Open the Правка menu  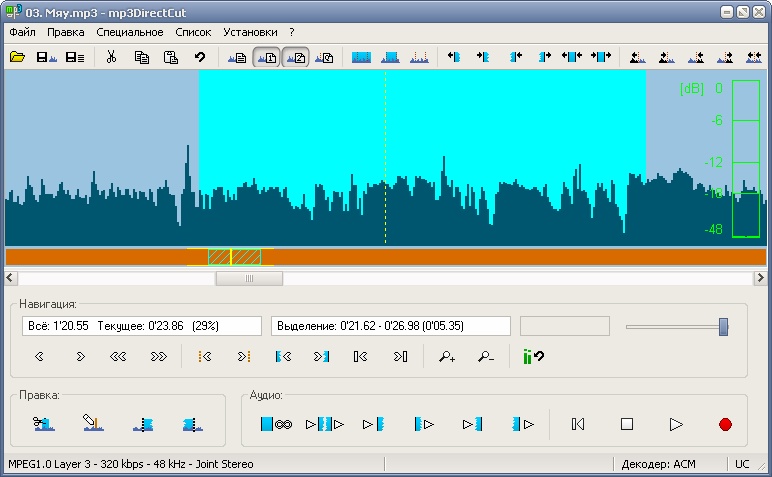point(66,32)
